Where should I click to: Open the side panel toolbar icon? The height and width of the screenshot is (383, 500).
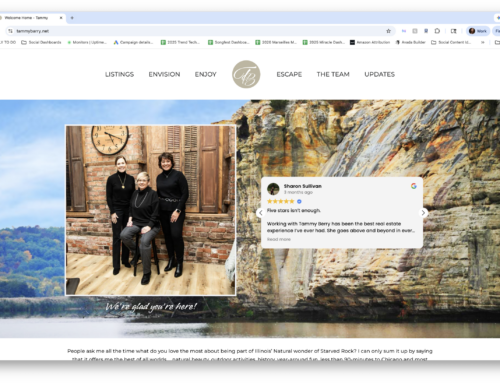point(453,31)
